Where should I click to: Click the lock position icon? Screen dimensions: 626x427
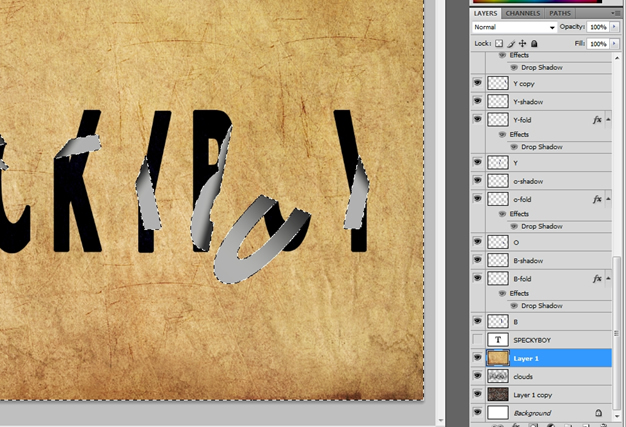pos(523,43)
